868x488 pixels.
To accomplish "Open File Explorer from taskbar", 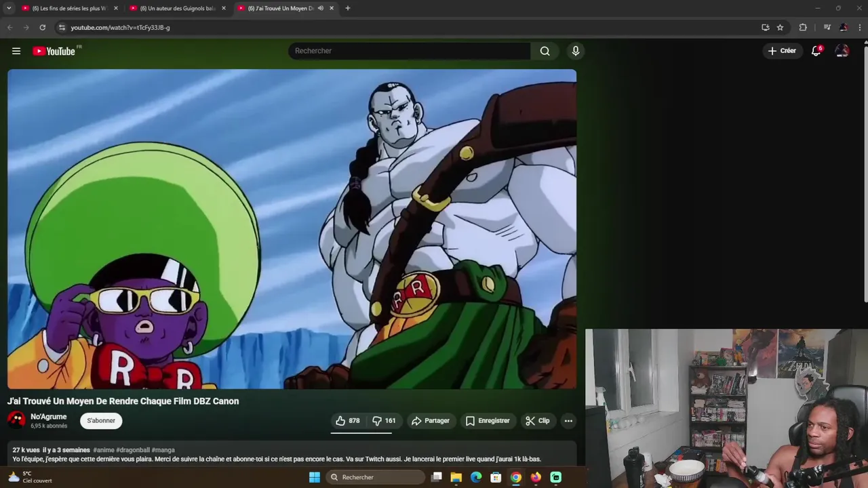I will click(456, 477).
